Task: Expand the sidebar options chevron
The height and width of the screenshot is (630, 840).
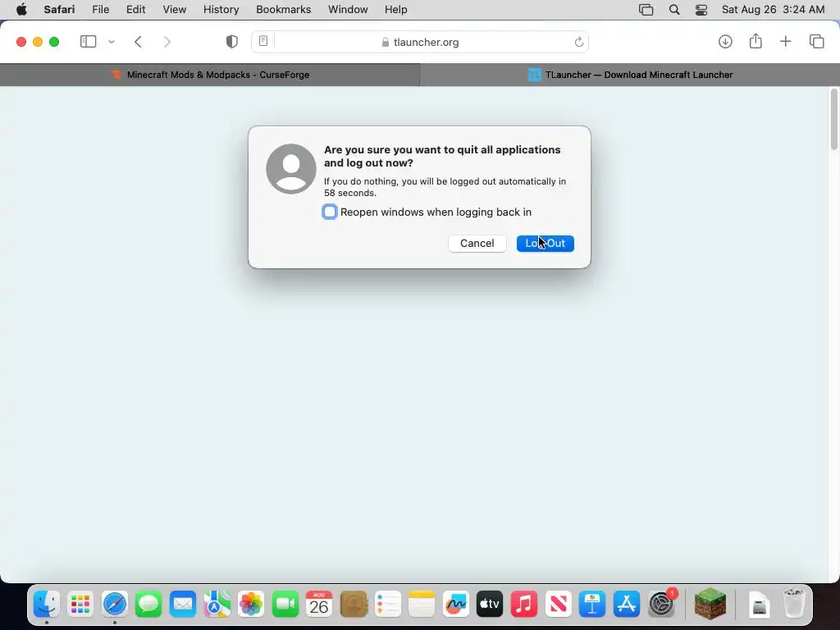Action: pos(112,42)
